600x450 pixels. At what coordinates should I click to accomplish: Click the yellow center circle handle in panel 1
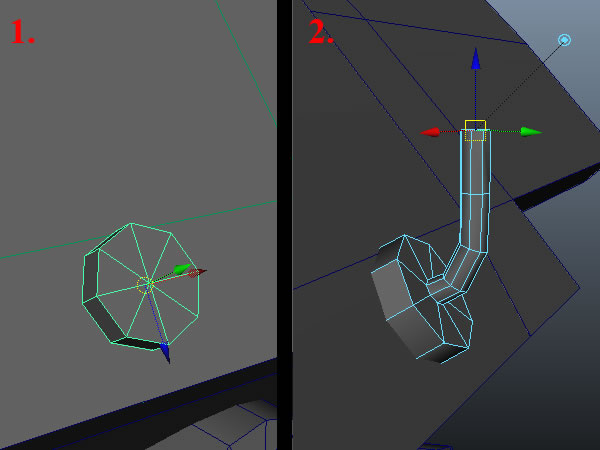coord(145,285)
